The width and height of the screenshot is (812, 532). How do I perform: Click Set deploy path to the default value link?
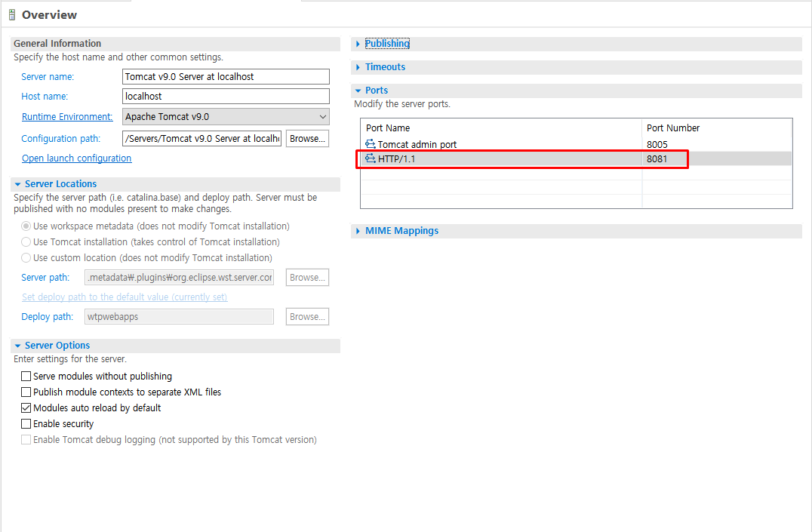125,297
